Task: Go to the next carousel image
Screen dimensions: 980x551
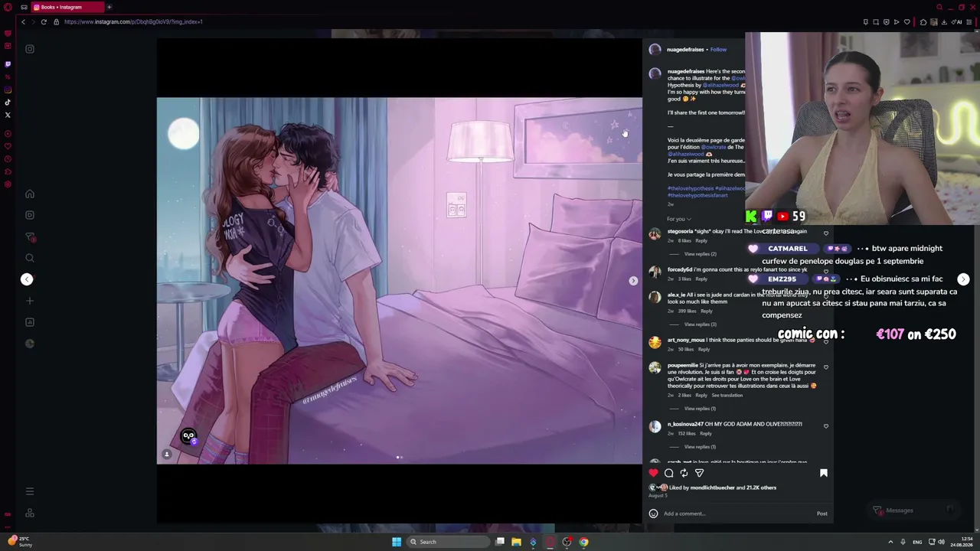Action: (633, 281)
